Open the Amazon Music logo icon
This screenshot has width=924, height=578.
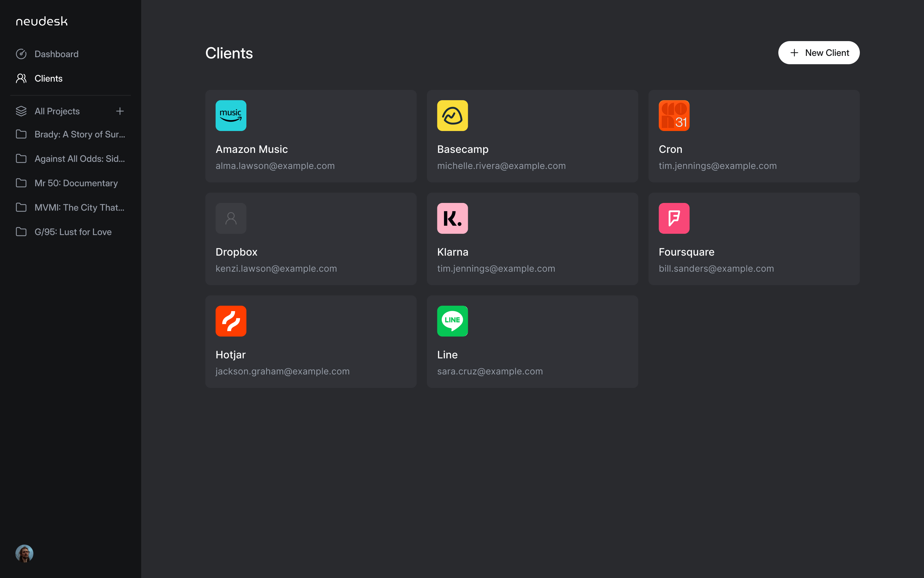pyautogui.click(x=231, y=116)
